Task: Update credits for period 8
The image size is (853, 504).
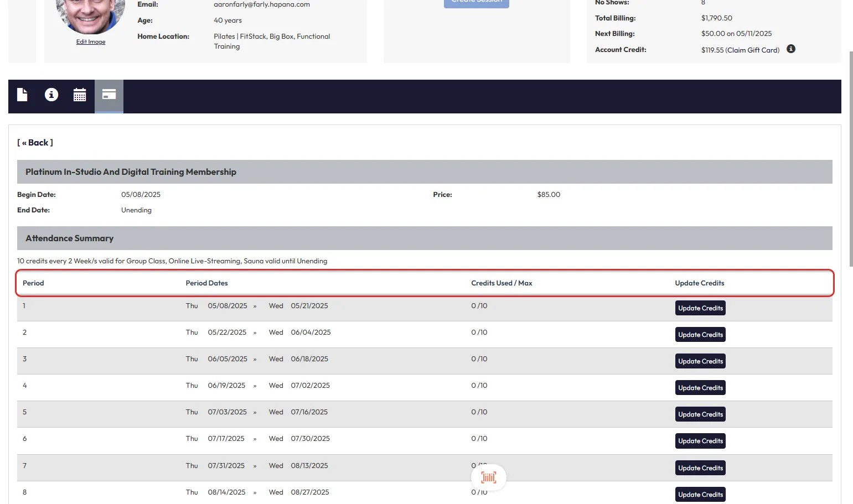Action: point(700,495)
